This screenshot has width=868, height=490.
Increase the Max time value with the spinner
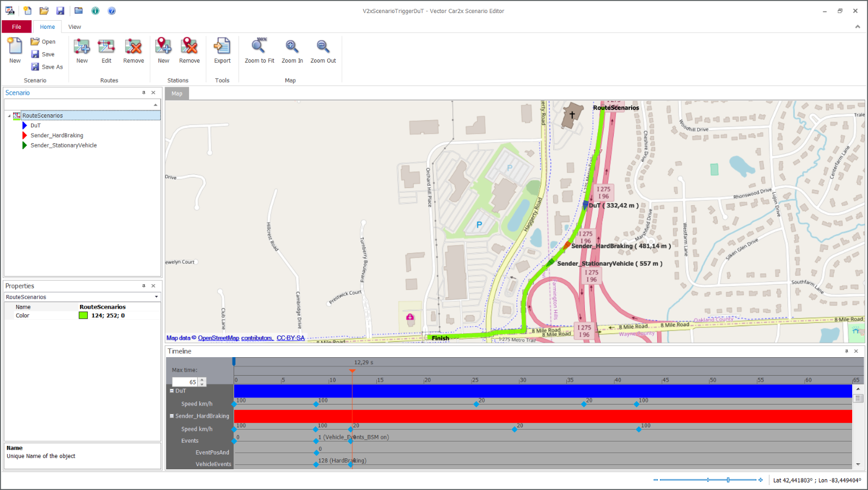(202, 379)
